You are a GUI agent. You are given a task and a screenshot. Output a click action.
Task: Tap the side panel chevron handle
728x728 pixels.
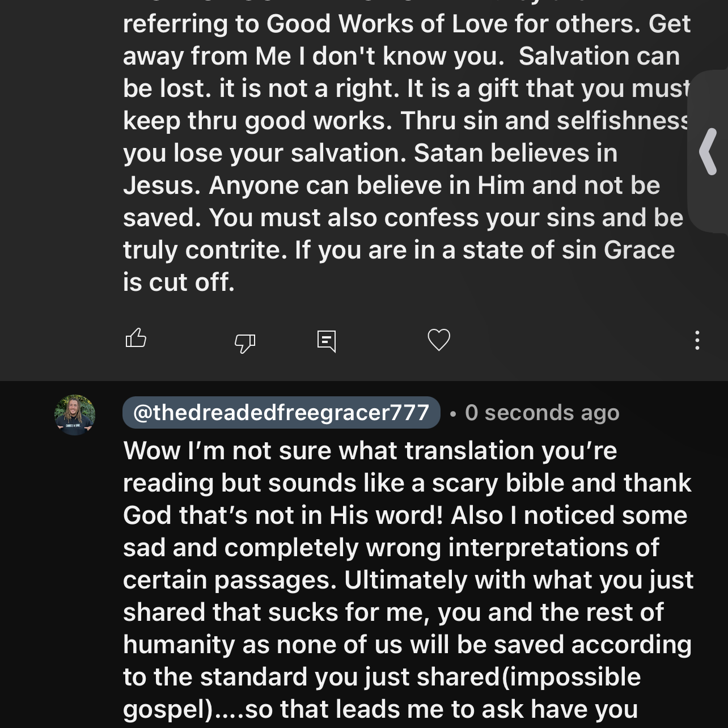coord(708,151)
